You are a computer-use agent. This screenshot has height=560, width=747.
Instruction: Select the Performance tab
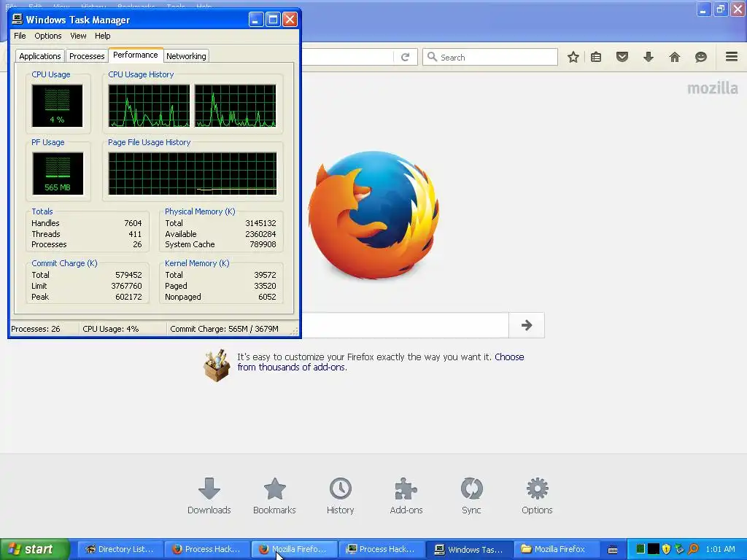coord(135,55)
